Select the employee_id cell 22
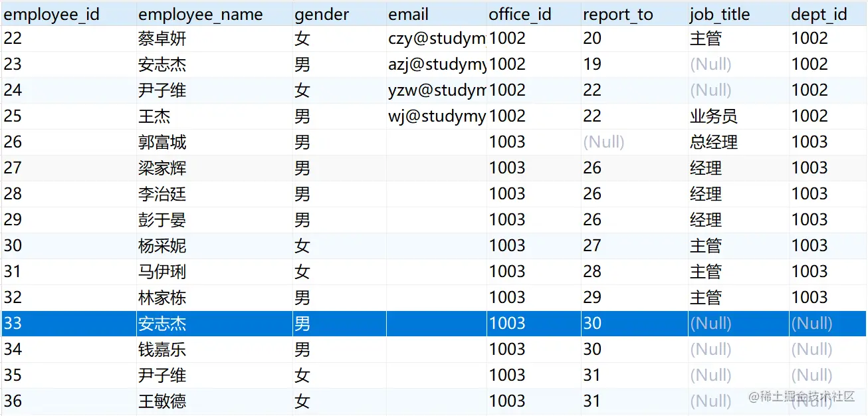 click(68, 39)
